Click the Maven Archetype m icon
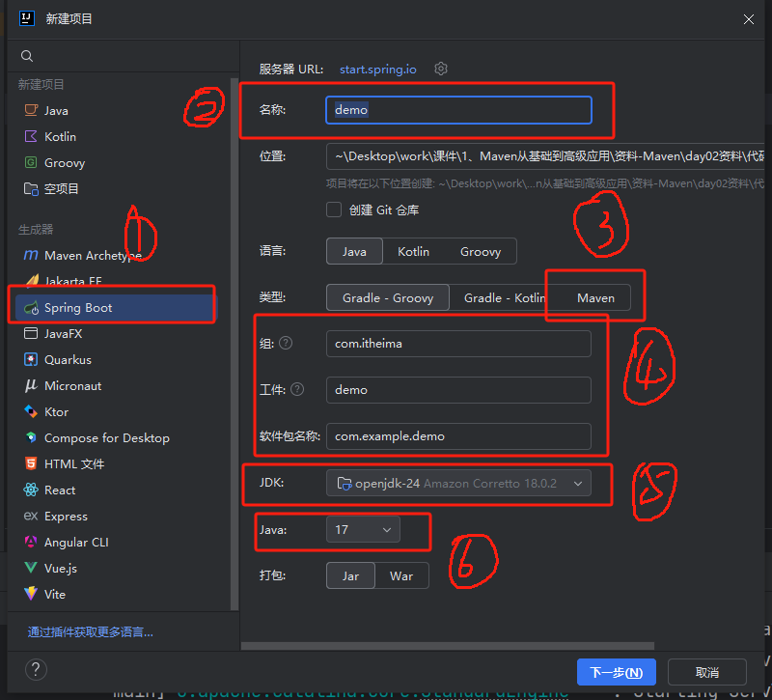Screen dimensions: 772x700 click(31, 255)
